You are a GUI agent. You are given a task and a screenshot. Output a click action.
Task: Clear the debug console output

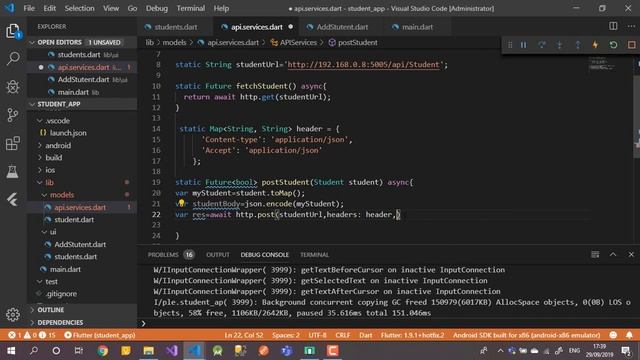click(x=595, y=254)
